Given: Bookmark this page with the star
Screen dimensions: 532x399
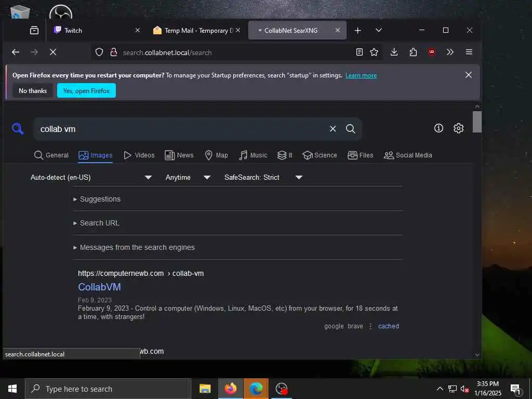Looking at the screenshot, I should coord(374,52).
